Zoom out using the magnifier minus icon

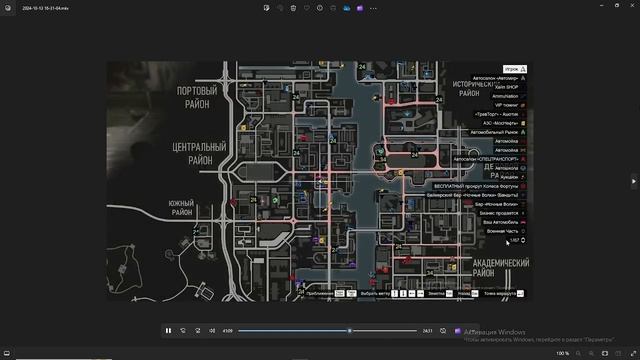click(x=578, y=353)
